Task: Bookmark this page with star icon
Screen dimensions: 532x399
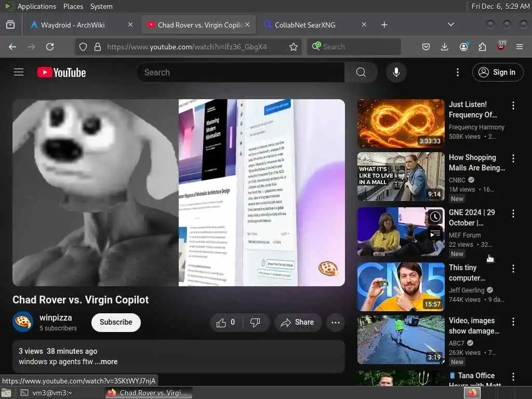Action: (294, 47)
